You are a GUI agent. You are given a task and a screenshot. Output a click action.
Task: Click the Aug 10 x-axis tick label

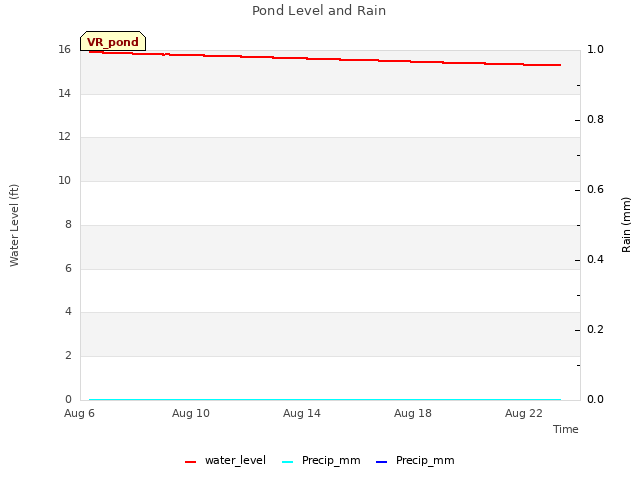point(191,413)
